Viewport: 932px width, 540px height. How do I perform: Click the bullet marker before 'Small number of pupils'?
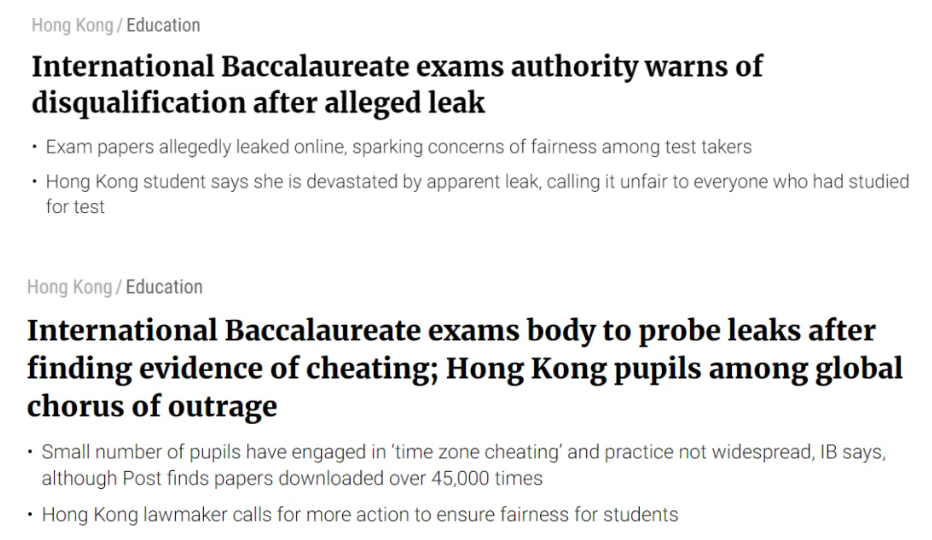tap(31, 452)
